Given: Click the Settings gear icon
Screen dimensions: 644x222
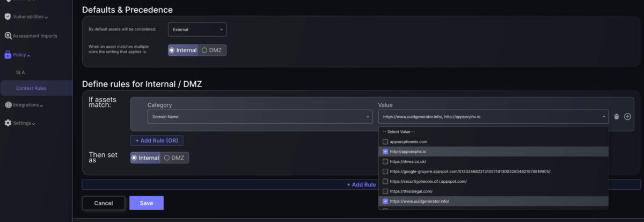Looking at the screenshot, I should tap(8, 123).
